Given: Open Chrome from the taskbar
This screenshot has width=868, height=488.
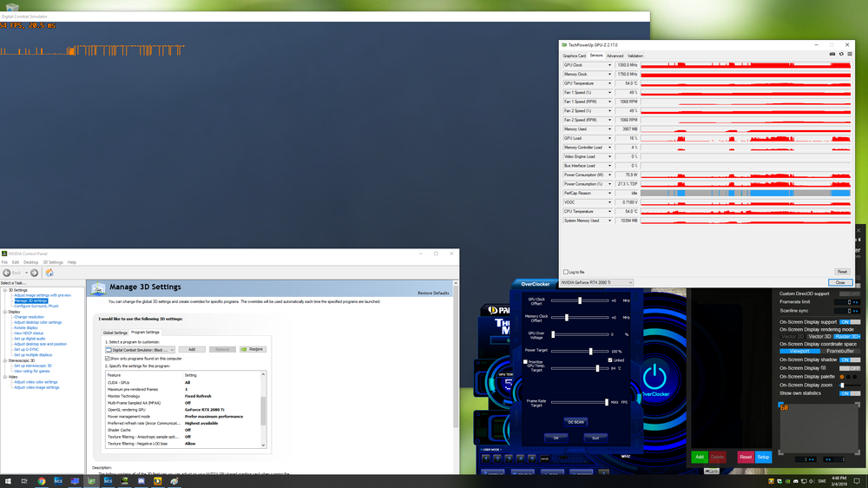Looking at the screenshot, I should point(42,481).
